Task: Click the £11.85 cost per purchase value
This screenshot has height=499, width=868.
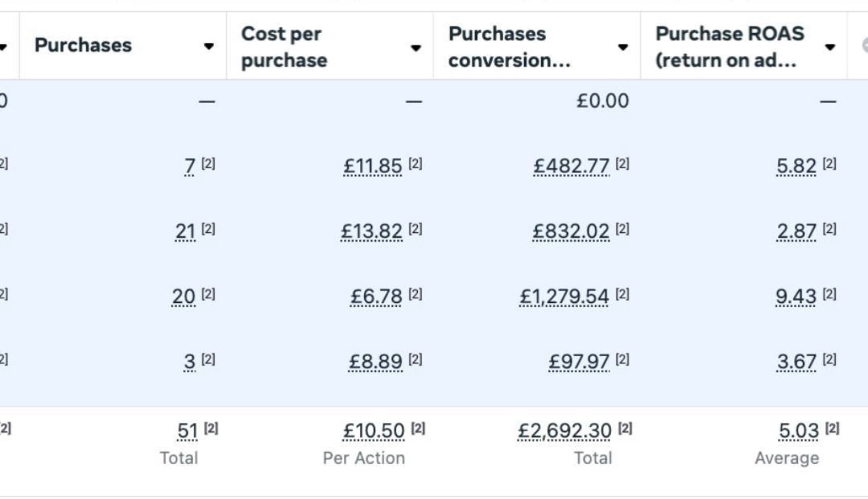Action: tap(373, 166)
